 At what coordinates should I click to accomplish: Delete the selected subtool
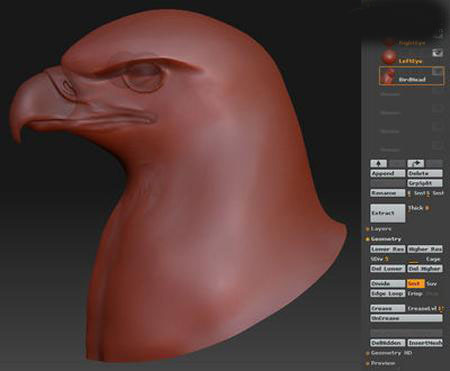425,173
